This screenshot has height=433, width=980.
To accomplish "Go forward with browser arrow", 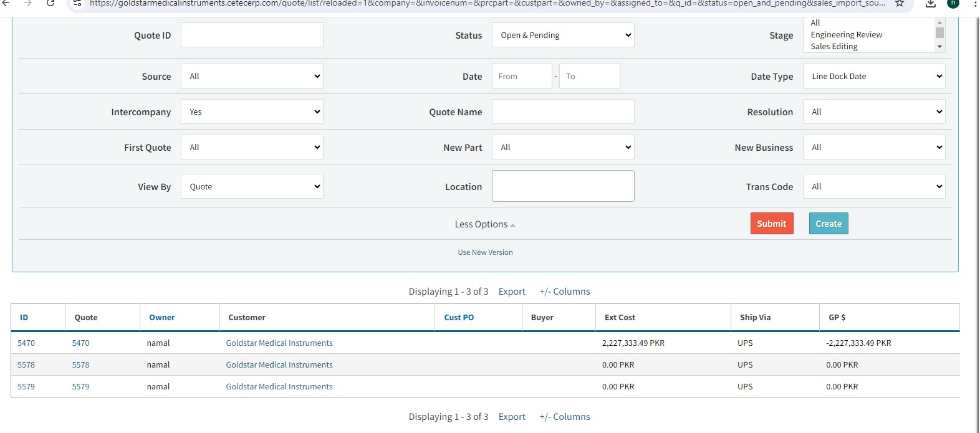I will click(28, 3).
